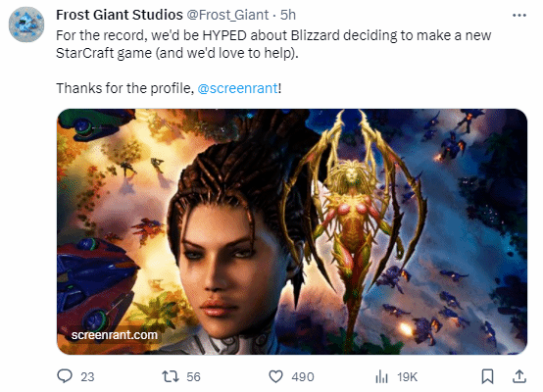Click the repost arrows icon
This screenshot has height=392, width=543.
(x=171, y=376)
